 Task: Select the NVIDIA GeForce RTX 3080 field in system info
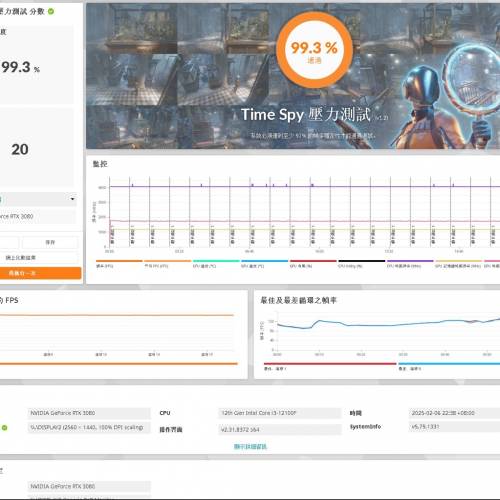[x=89, y=413]
